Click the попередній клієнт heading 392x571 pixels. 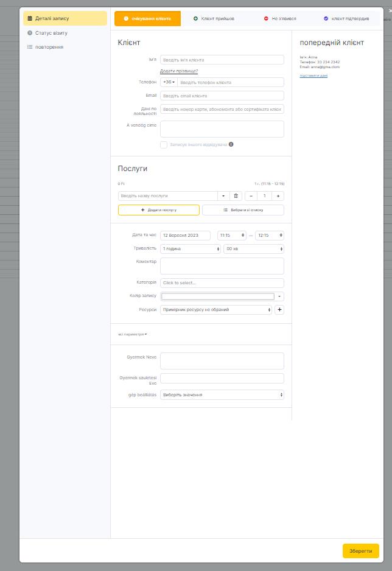click(332, 43)
